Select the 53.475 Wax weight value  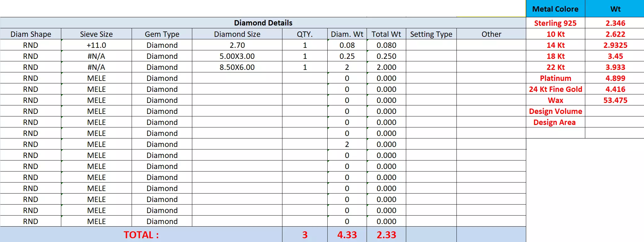615,100
